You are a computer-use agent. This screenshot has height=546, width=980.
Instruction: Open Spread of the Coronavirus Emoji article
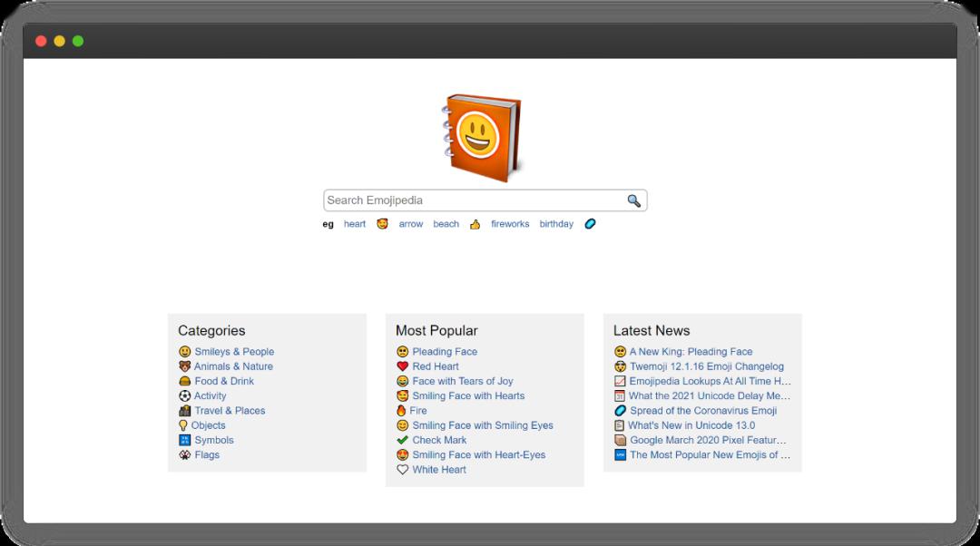coord(703,411)
